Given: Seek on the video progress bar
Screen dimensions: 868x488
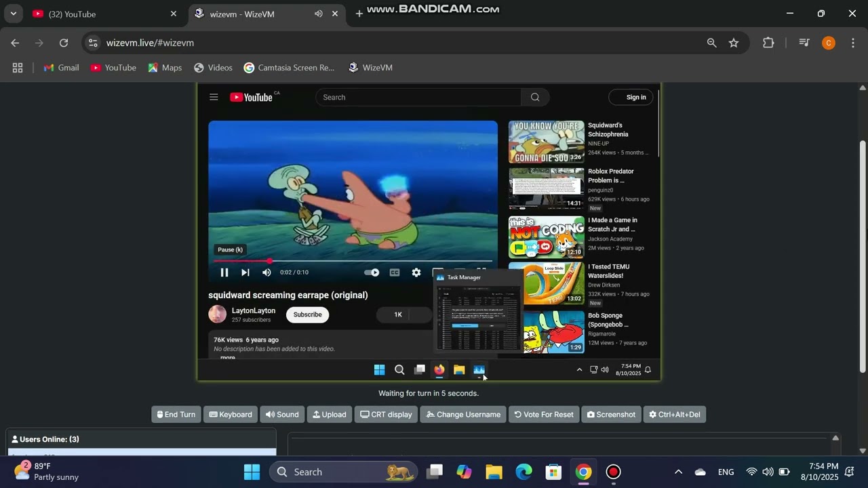Looking at the screenshot, I should pos(353,261).
